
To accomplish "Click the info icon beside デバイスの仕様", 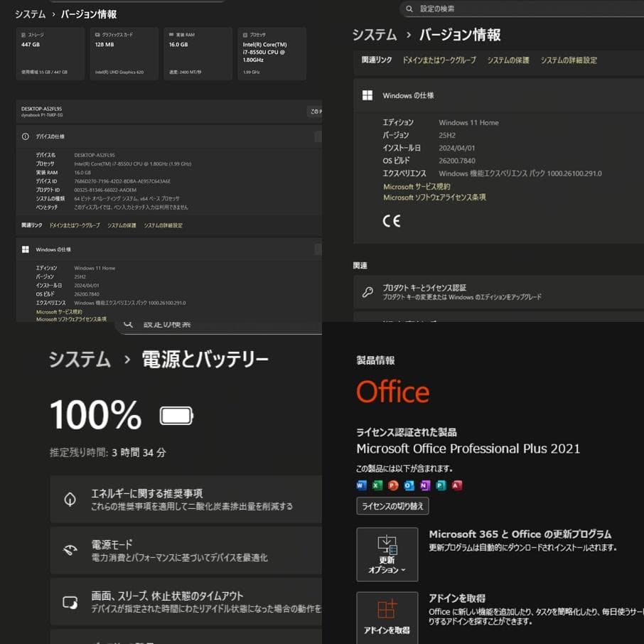I will pos(25,136).
